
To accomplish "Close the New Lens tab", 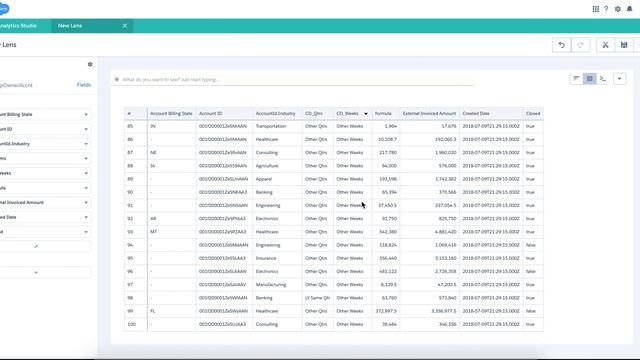I will click(124, 26).
